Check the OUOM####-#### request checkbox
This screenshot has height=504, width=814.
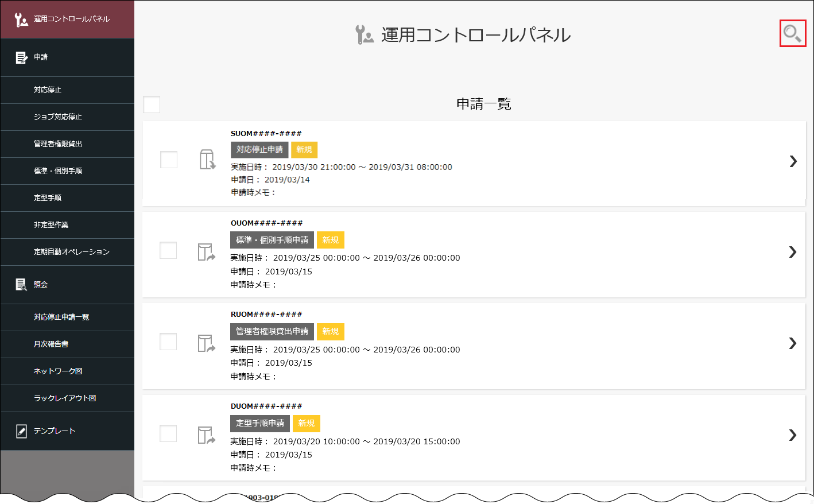(168, 250)
